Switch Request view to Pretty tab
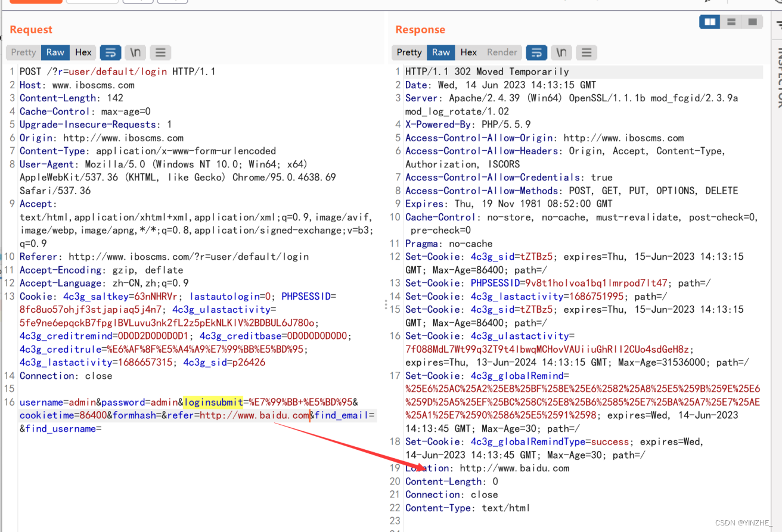782x532 pixels. click(24, 52)
